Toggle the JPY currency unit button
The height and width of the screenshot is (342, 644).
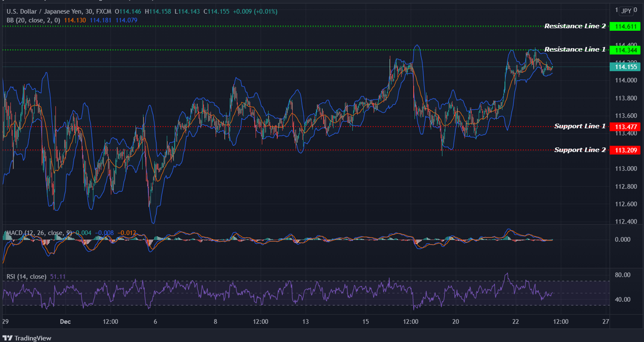point(626,11)
